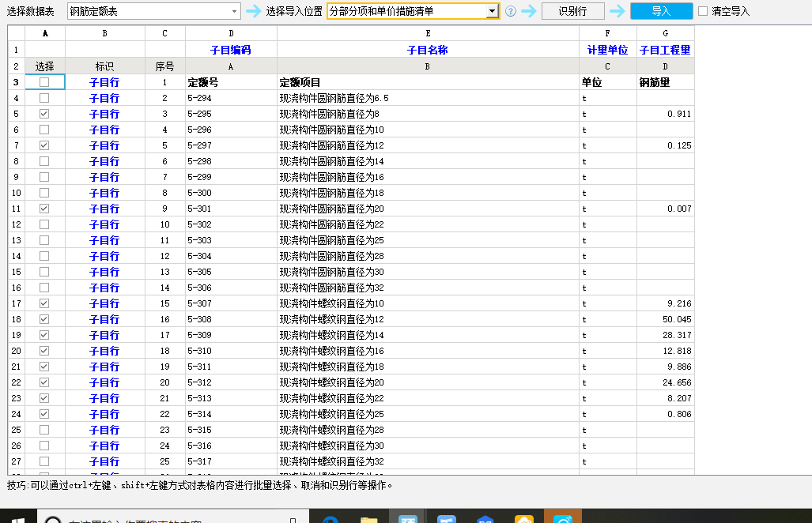Click quota code cell 5-303
Image resolution: width=812 pixels, height=523 pixels.
pyautogui.click(x=231, y=240)
